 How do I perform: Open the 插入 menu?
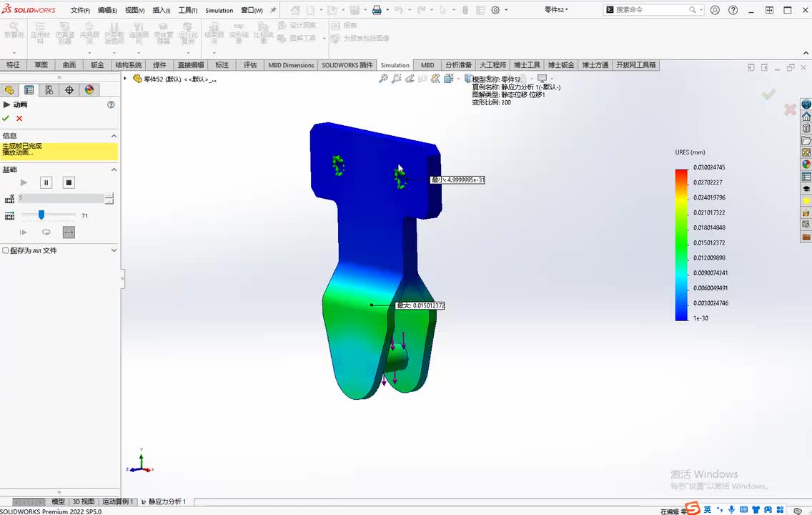tap(161, 10)
